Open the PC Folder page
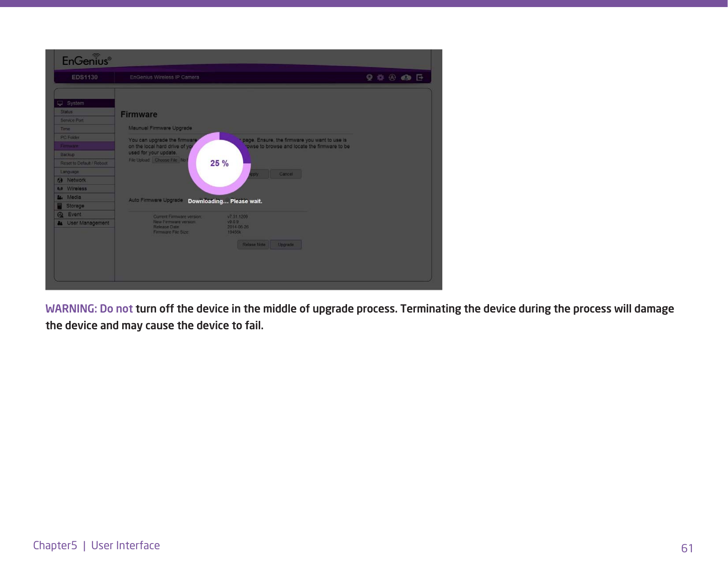 pyautogui.click(x=84, y=138)
